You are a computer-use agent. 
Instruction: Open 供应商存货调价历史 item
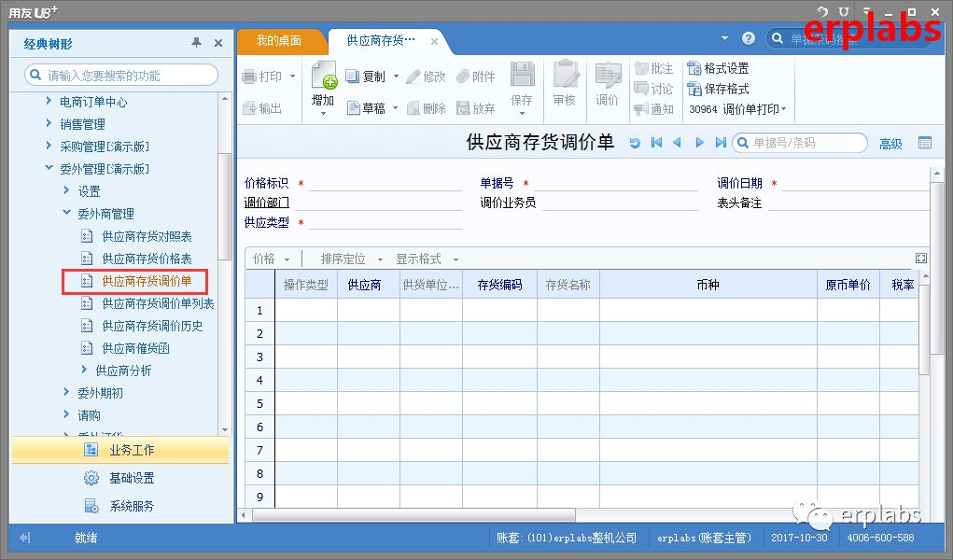(x=152, y=326)
